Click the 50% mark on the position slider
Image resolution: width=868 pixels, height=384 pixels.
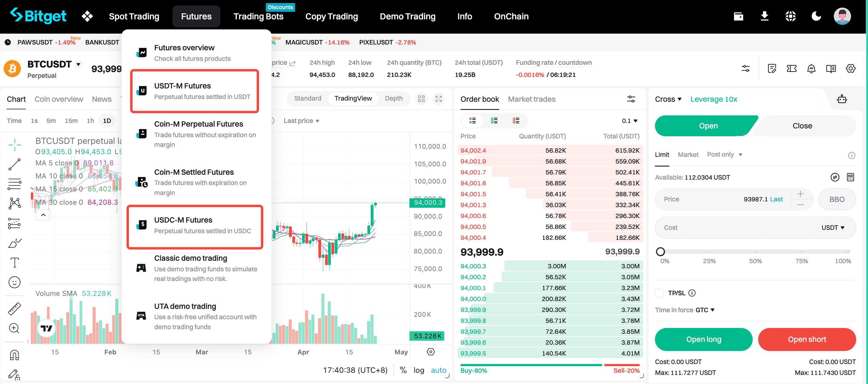[x=755, y=252]
